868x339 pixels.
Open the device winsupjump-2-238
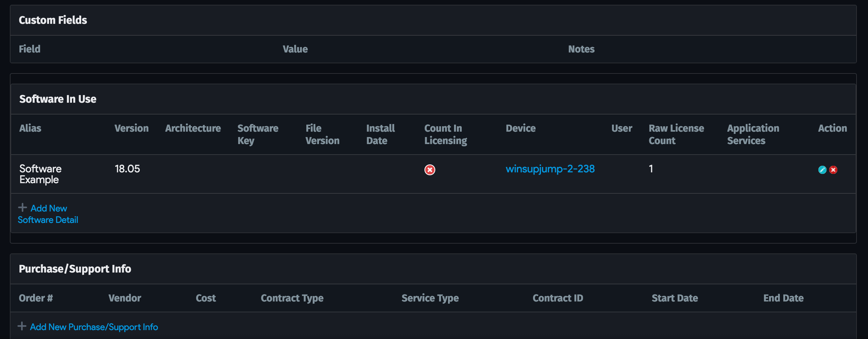coord(551,169)
